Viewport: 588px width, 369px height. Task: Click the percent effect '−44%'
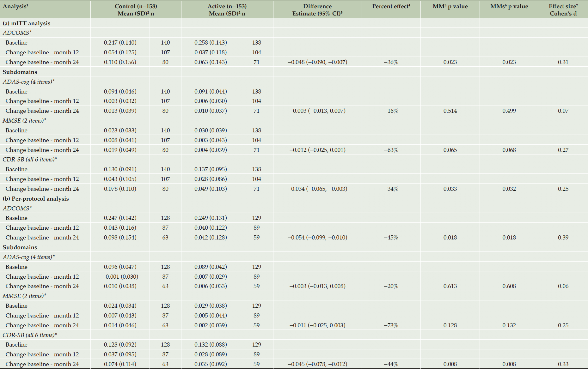[391, 364]
